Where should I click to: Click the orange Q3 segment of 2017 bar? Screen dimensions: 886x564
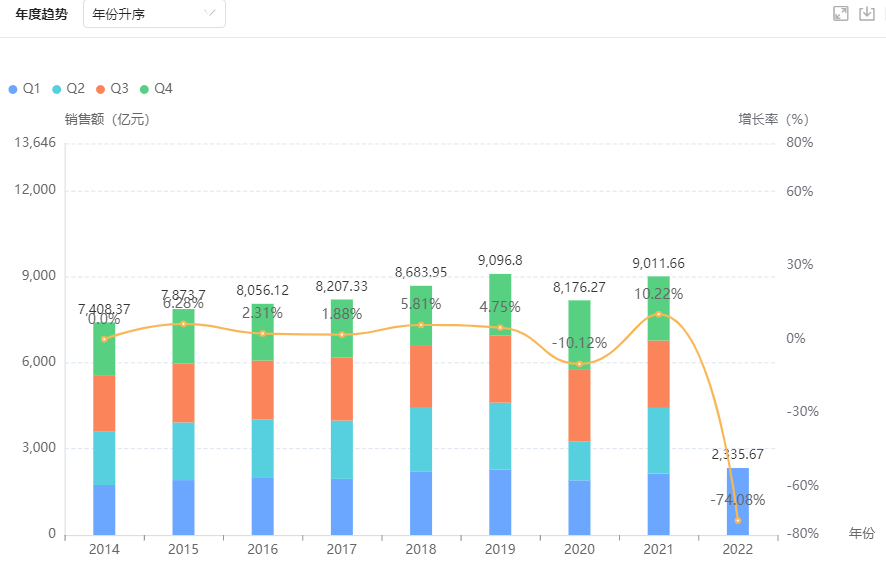[x=342, y=388]
